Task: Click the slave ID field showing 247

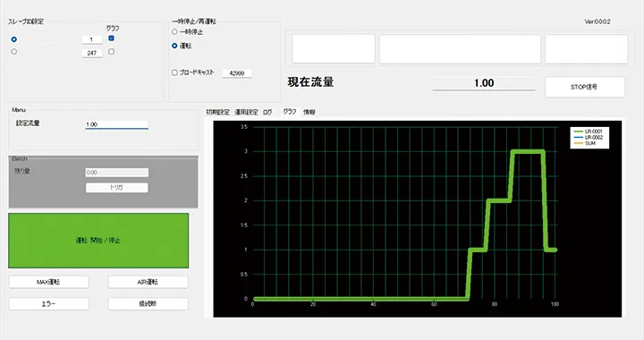Action: pos(92,53)
